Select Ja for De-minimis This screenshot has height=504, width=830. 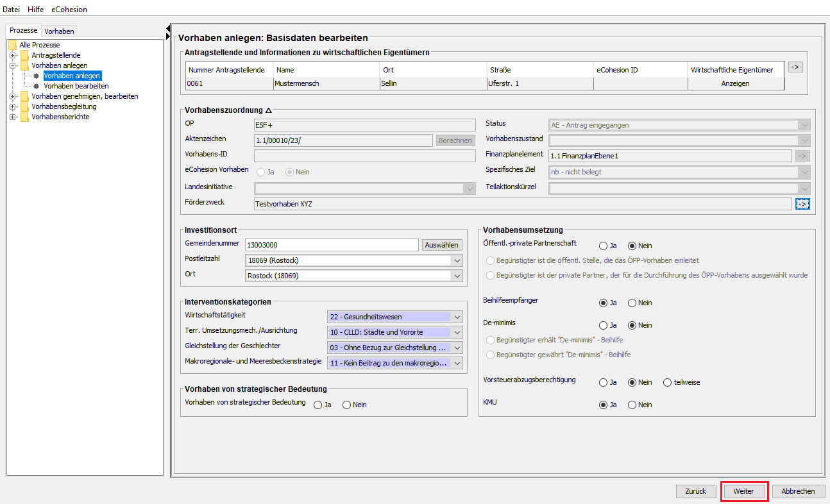pos(603,325)
